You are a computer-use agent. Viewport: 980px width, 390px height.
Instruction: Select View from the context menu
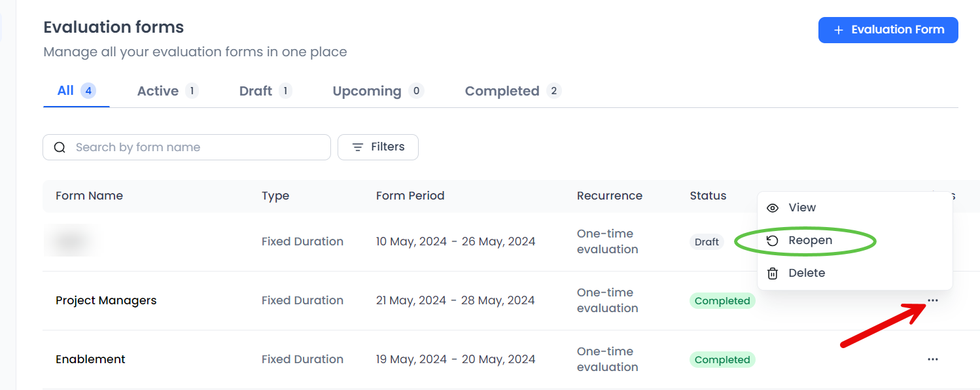click(x=803, y=207)
